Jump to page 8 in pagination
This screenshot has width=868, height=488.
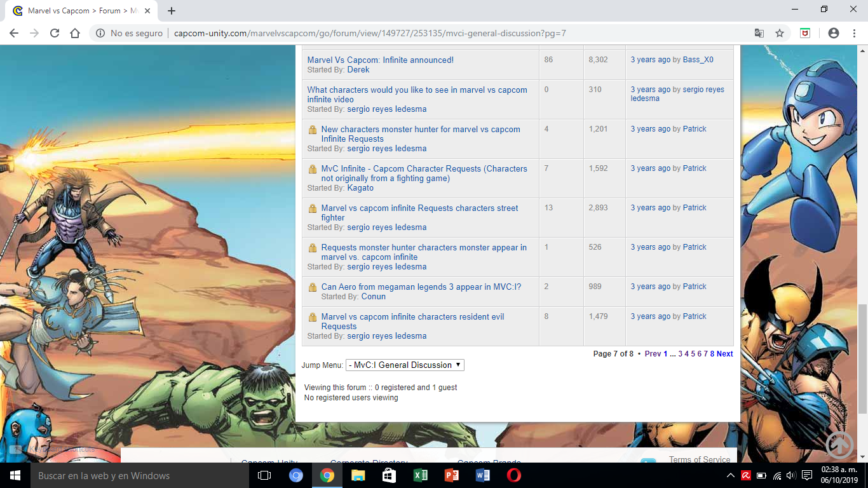tap(712, 354)
